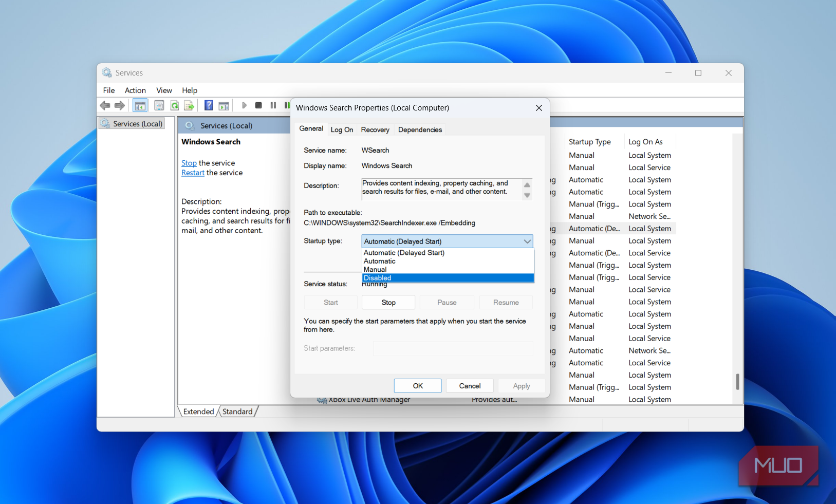Choose Disabled startup type option
The height and width of the screenshot is (504, 836).
(448, 278)
